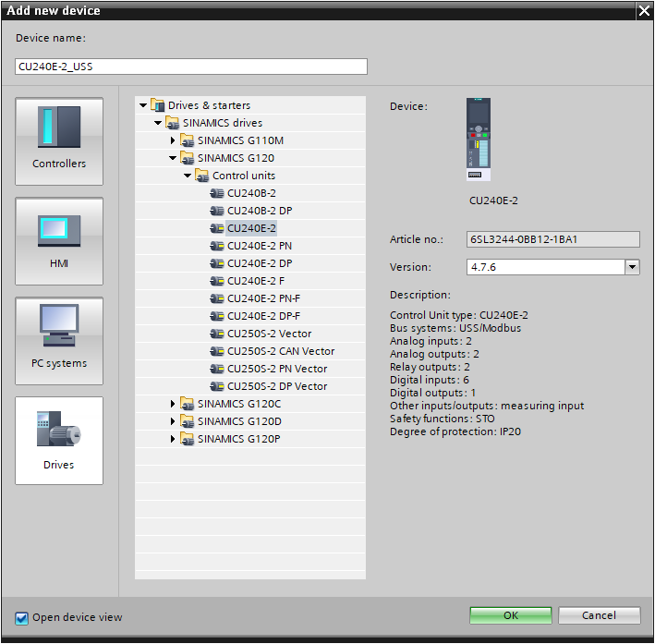Click the CU250S-2 DP Vector device icon
The width and height of the screenshot is (655, 644).
click(217, 386)
